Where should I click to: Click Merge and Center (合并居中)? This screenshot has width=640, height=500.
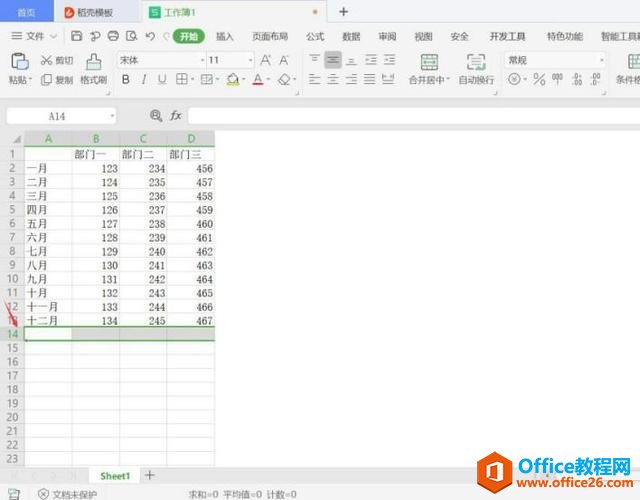(x=429, y=69)
